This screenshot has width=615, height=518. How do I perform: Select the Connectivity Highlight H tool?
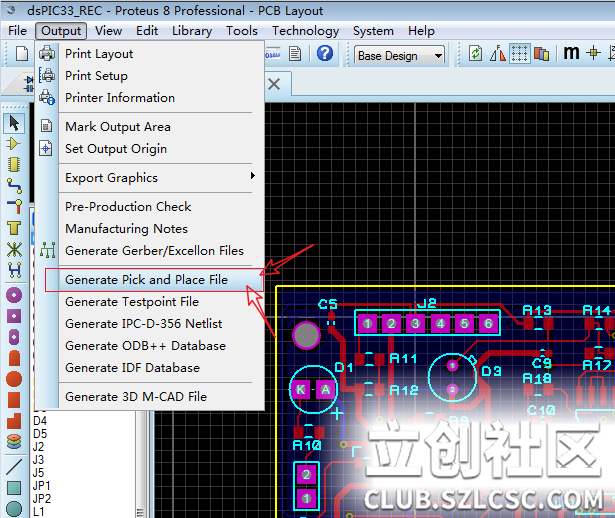[x=14, y=270]
